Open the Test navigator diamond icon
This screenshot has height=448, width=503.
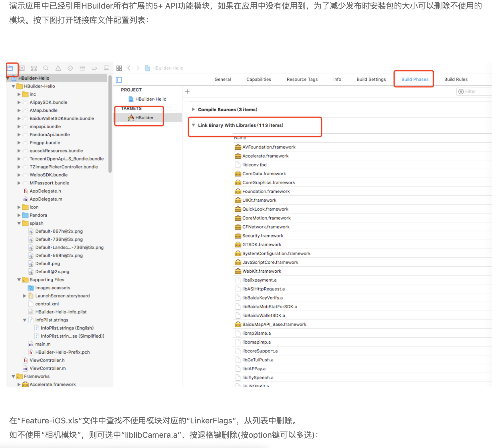(70, 68)
